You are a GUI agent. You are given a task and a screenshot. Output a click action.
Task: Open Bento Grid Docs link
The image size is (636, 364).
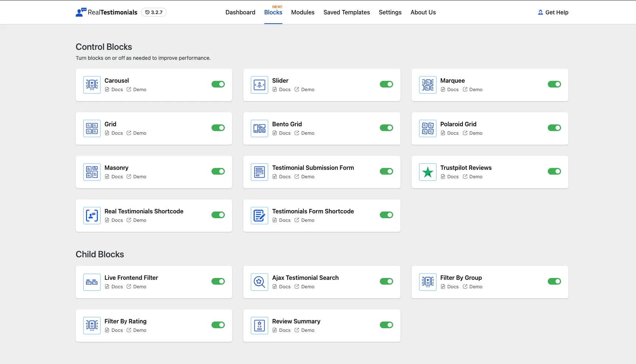click(x=281, y=133)
